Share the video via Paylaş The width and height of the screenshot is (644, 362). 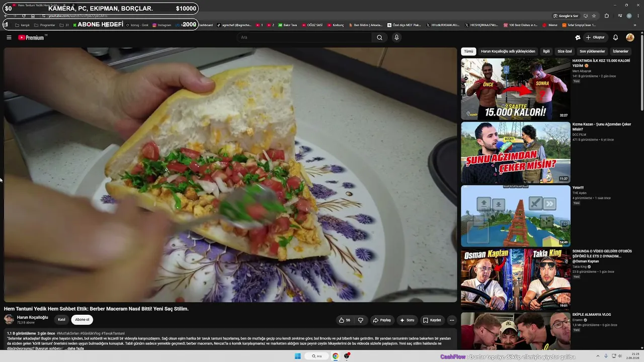tap(381, 320)
